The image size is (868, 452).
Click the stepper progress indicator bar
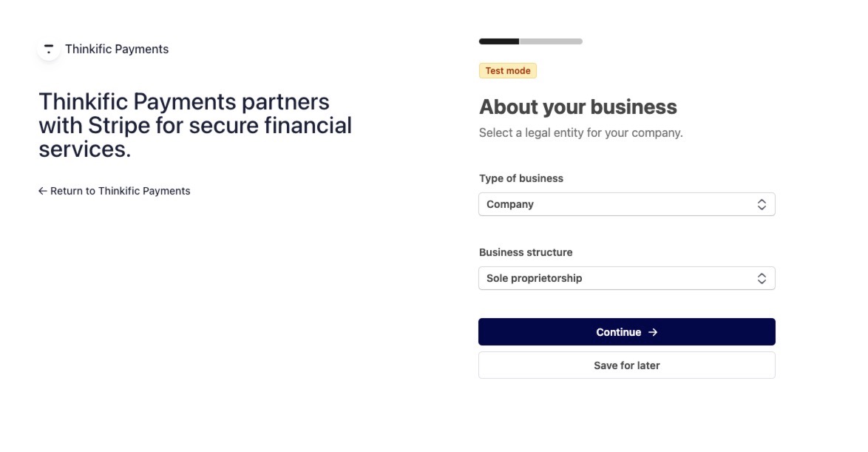click(x=530, y=41)
